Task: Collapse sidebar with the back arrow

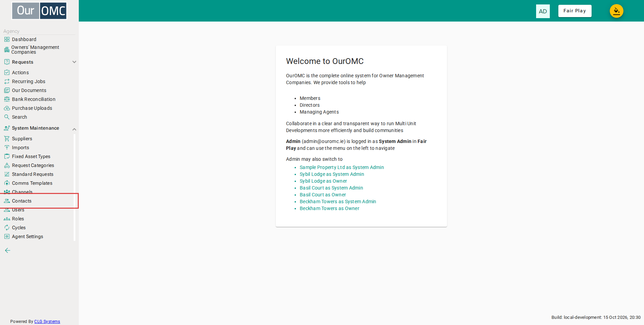Action: click(x=8, y=250)
